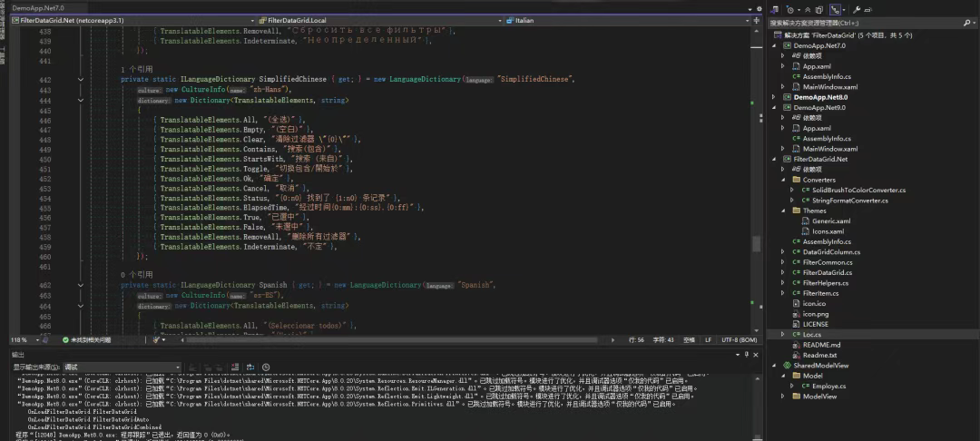
Task: Click Collapse All icon in Solution Explorer toolbar
Action: tap(808, 10)
